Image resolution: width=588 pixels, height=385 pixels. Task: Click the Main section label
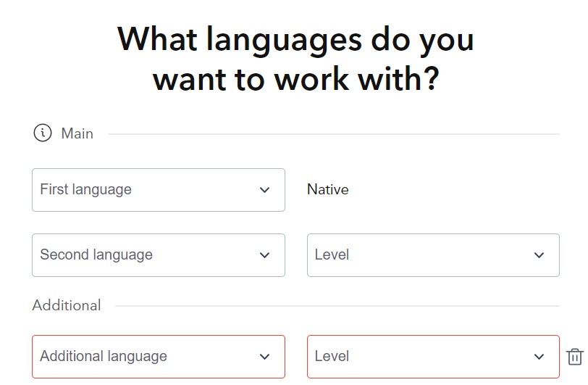tap(77, 133)
